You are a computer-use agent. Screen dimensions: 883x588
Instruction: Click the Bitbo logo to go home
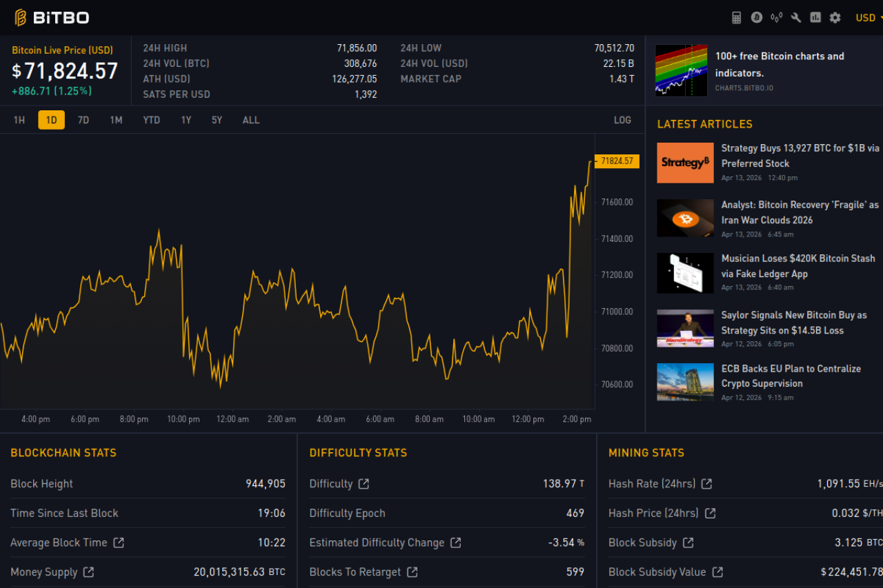(52, 18)
